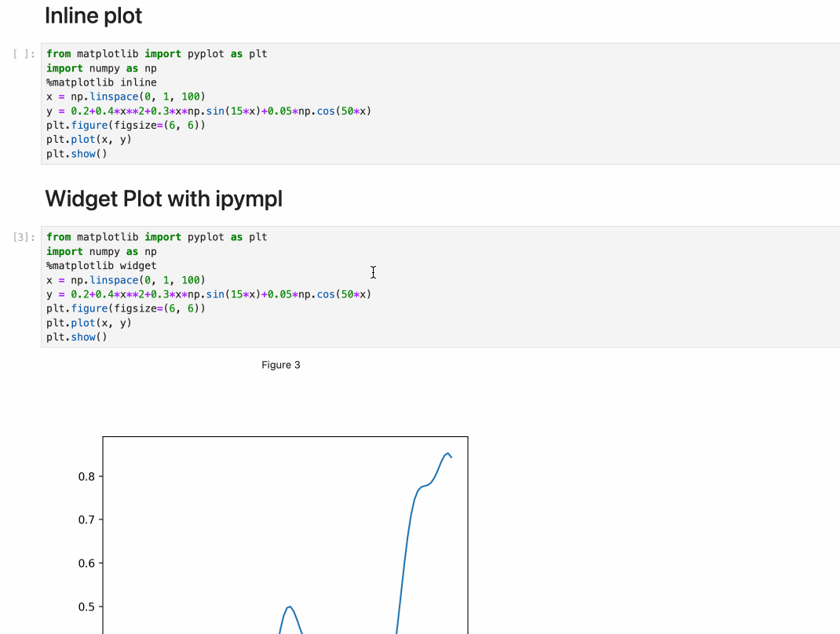Click the 0.7 y-axis tick label
The width and height of the screenshot is (840, 634).
coord(86,519)
